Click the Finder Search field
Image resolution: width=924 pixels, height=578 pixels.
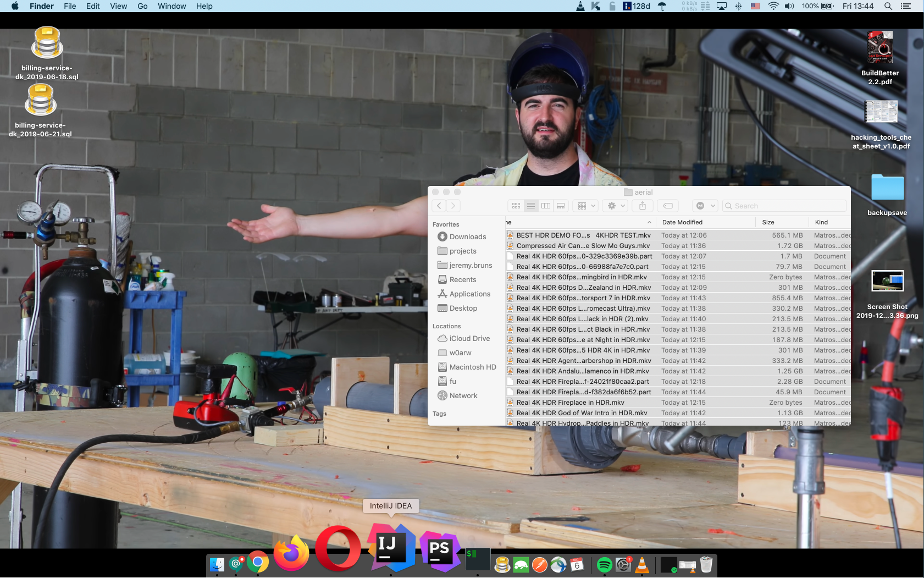784,206
